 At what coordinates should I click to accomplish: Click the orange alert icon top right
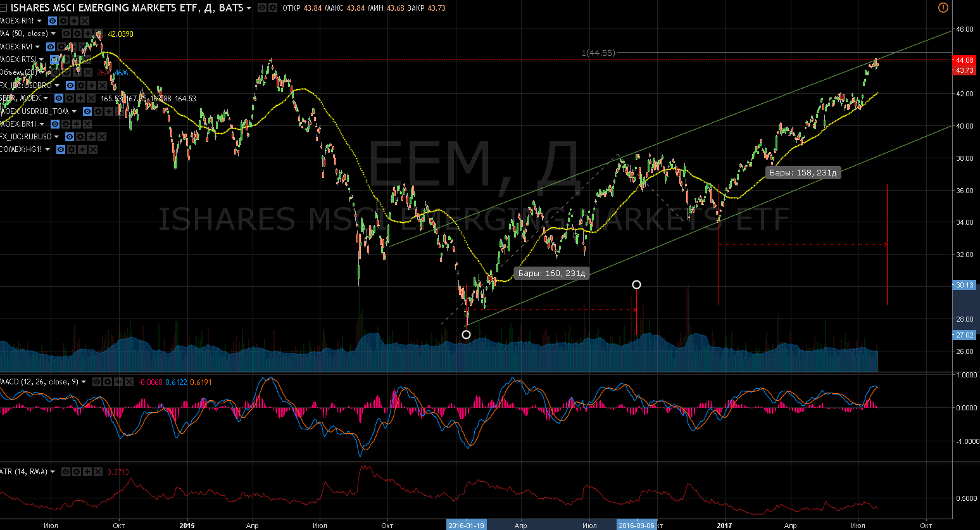943,8
